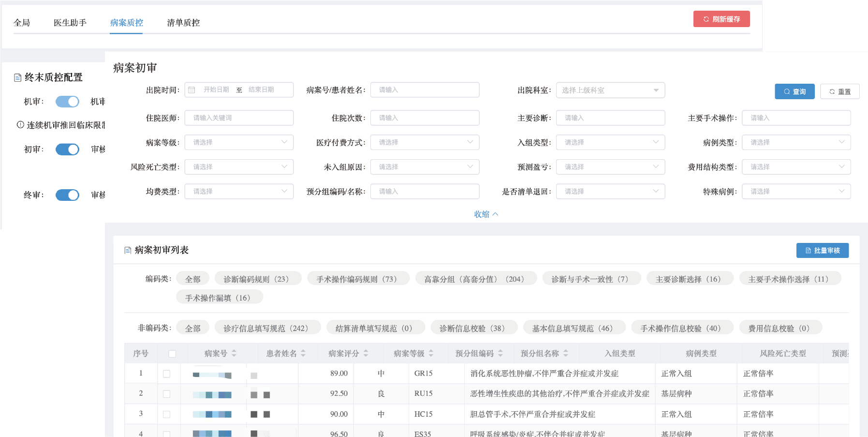Select the 诊断编码规则（23）filter tag
This screenshot has width=868, height=437.
coord(258,279)
